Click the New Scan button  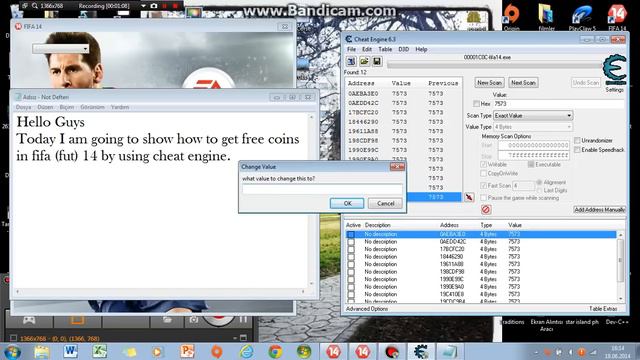coord(489,82)
